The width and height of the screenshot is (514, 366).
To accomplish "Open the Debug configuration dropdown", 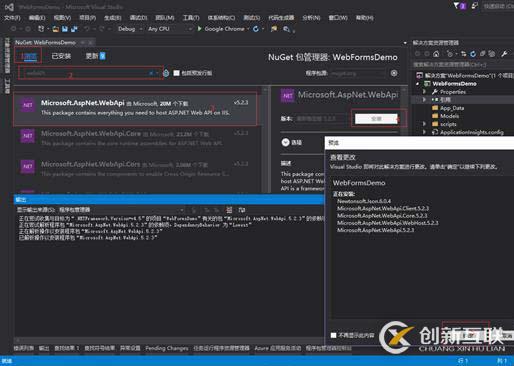I will pyautogui.click(x=130, y=29).
